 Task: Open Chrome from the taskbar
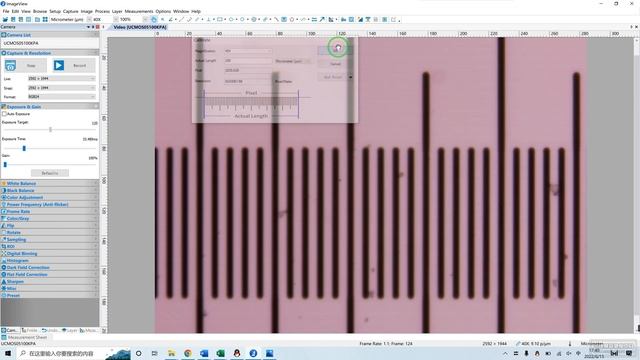(188, 353)
